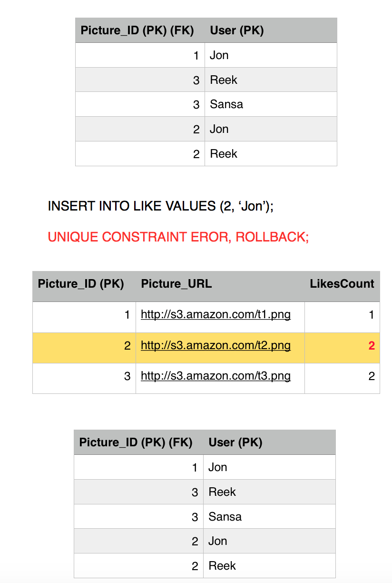
Task: Select Picture_ID (PK) (FK) header in bottom table
Action: (136, 442)
